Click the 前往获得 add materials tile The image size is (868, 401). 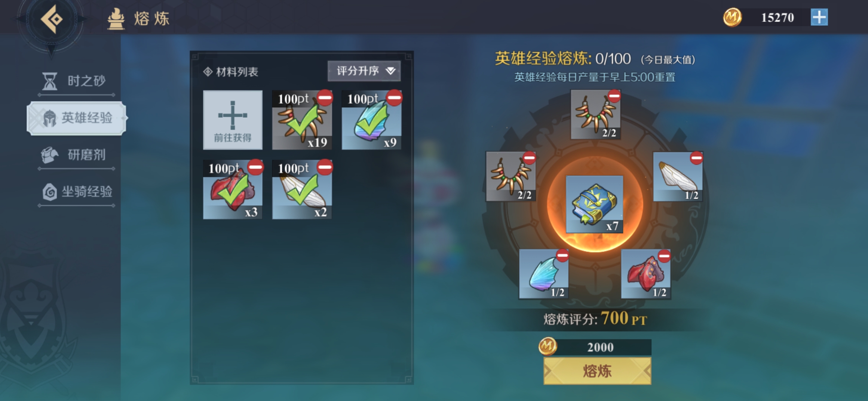pyautogui.click(x=233, y=120)
